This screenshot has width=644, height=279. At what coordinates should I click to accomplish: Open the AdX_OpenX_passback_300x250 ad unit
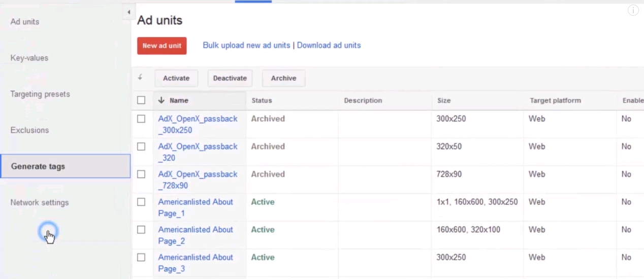(198, 124)
